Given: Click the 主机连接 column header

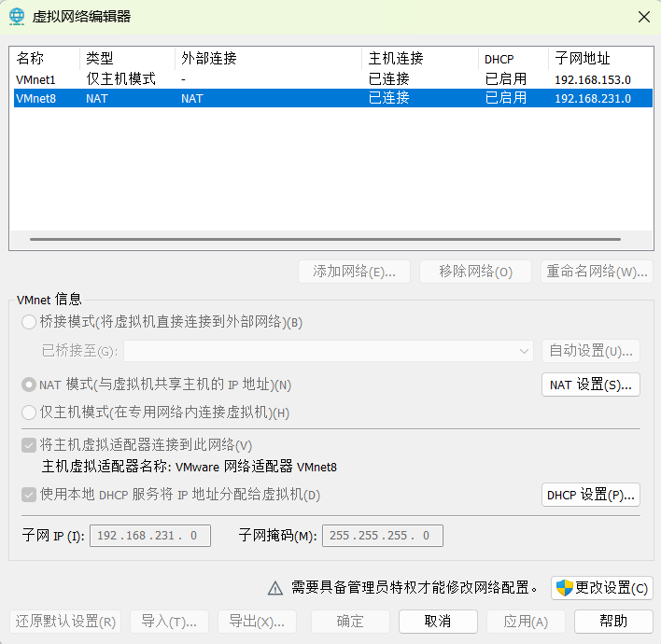Looking at the screenshot, I should tap(420, 58).
